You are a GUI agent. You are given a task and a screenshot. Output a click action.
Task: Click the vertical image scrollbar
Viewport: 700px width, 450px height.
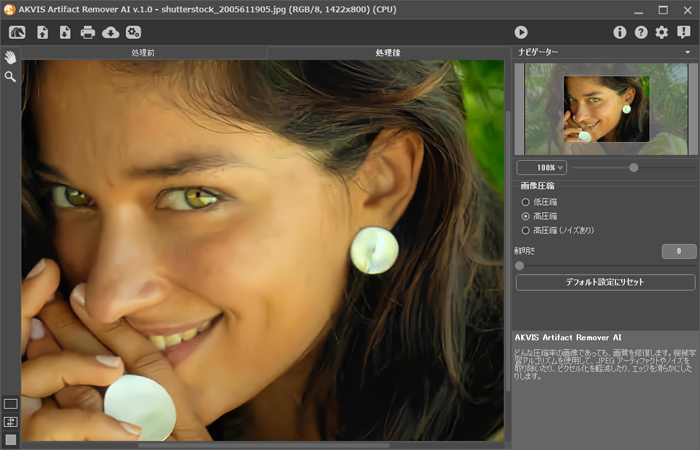coord(508,250)
